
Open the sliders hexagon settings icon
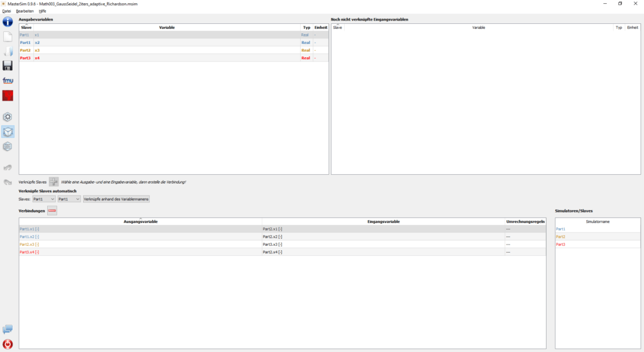8,146
